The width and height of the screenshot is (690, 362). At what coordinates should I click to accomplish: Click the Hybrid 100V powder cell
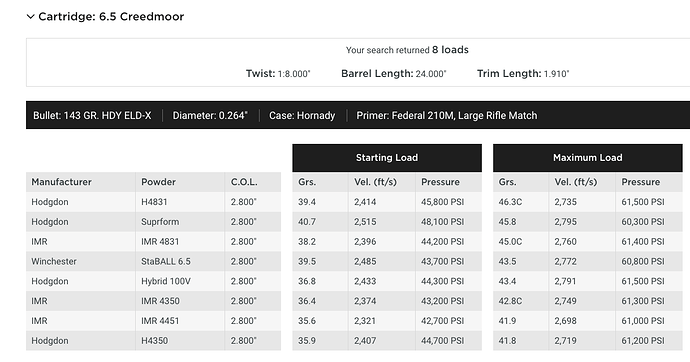180,281
